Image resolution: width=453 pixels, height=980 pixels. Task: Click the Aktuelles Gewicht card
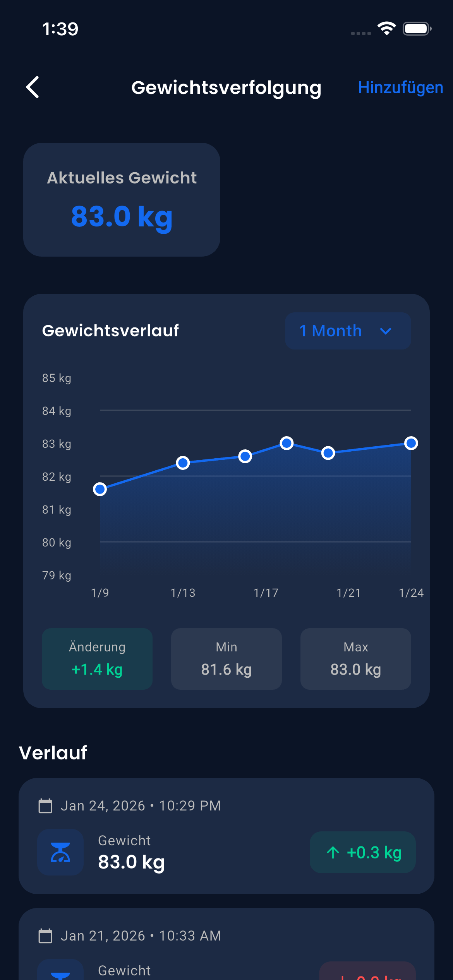(122, 200)
